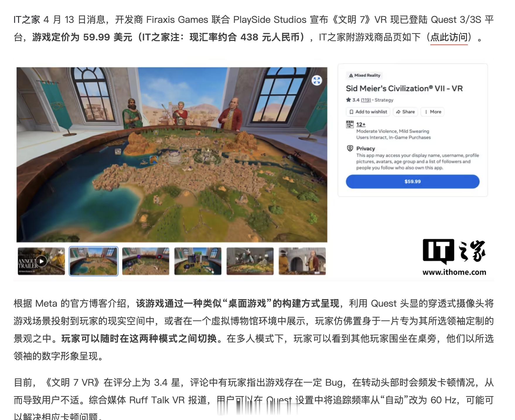Click the expand icon on the main screenshot
The image size is (515, 420).
tap(317, 80)
